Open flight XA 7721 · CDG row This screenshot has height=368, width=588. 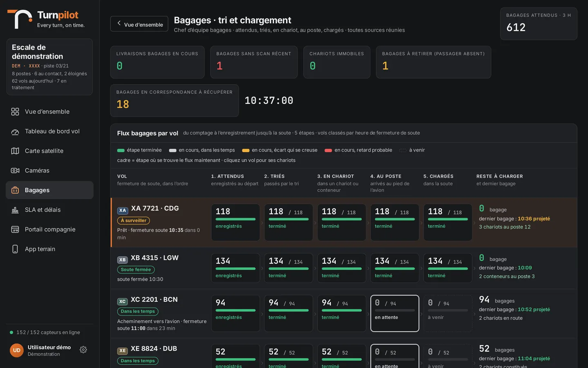[343, 222]
